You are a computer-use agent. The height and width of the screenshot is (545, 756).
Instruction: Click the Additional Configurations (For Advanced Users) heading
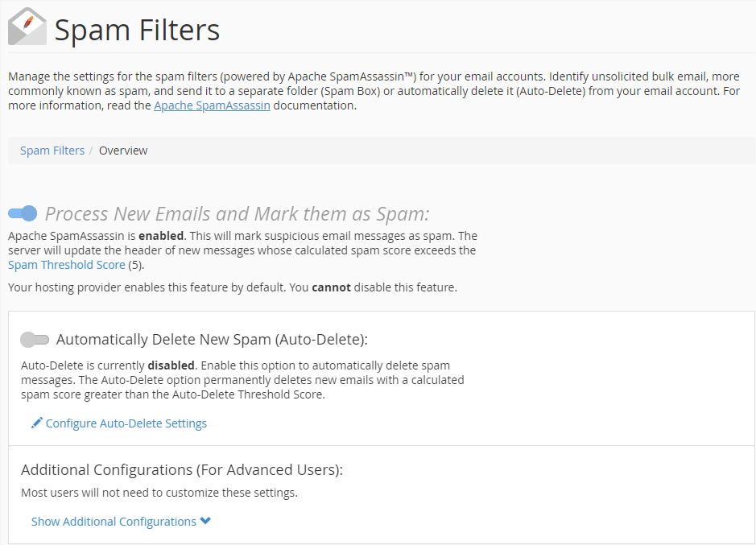coord(182,470)
